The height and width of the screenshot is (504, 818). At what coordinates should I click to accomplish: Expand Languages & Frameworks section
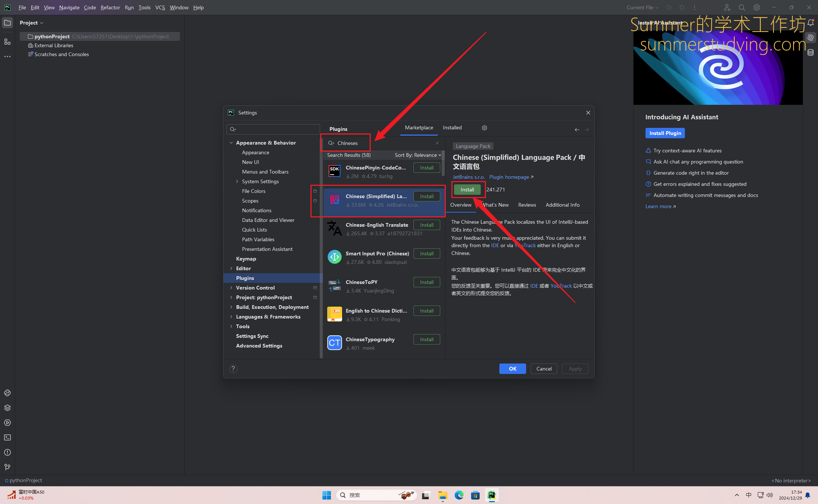[231, 317]
